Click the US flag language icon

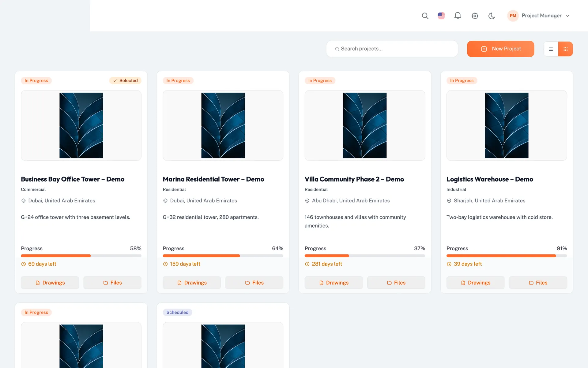[441, 16]
